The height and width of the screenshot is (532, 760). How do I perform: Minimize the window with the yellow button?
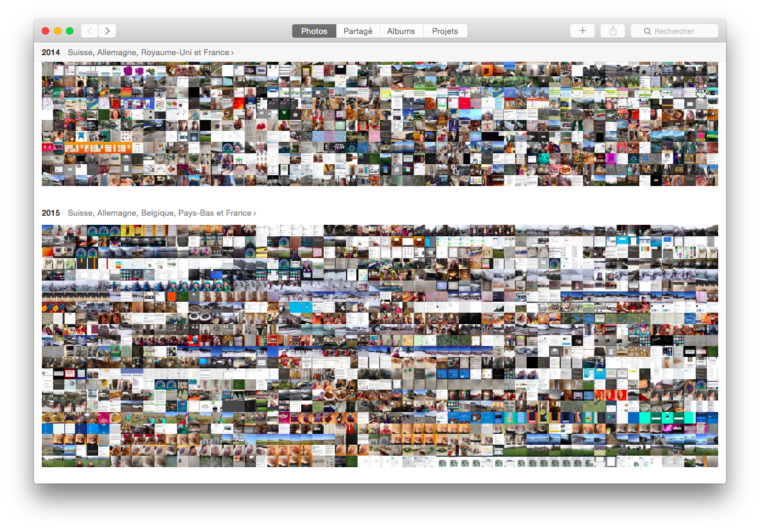click(58, 31)
